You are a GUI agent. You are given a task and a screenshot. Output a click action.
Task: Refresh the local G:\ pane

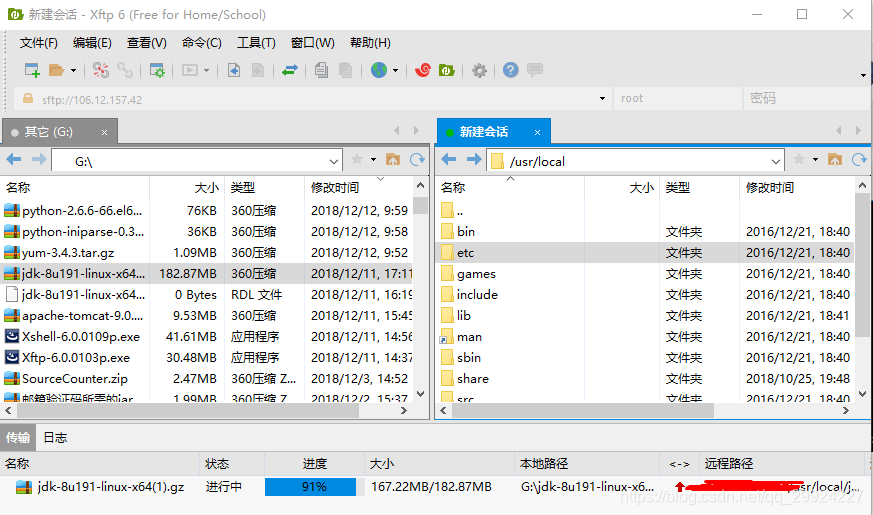[x=417, y=160]
